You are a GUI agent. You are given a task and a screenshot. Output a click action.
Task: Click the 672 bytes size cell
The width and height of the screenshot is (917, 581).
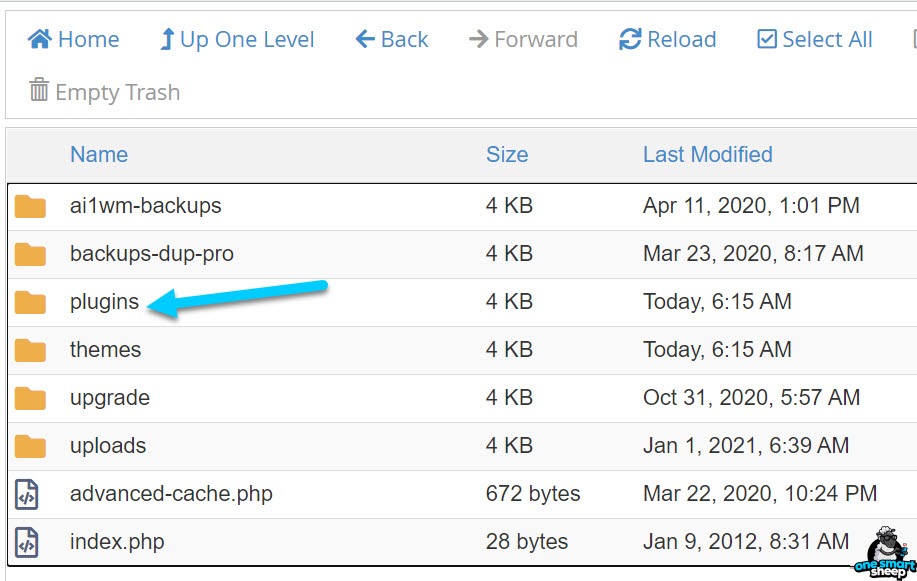click(533, 494)
